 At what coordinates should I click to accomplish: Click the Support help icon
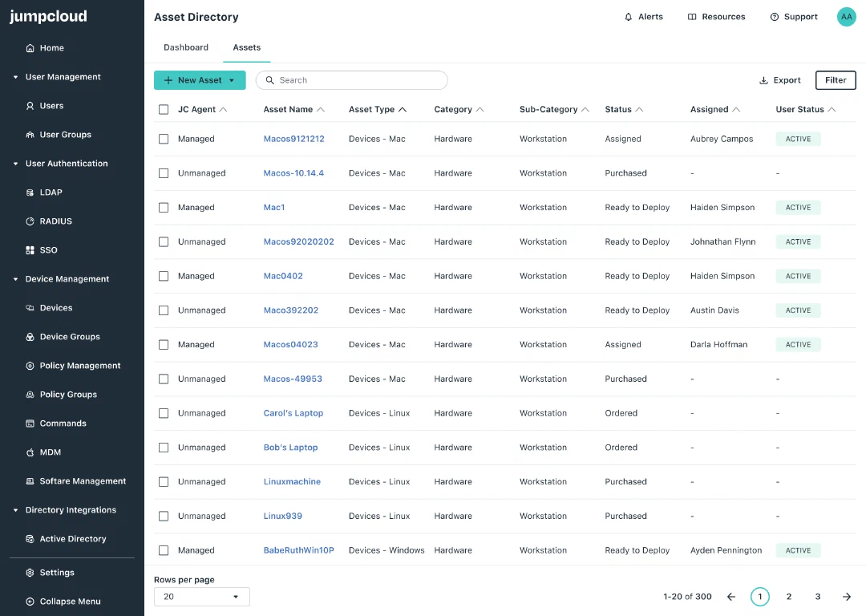(775, 17)
